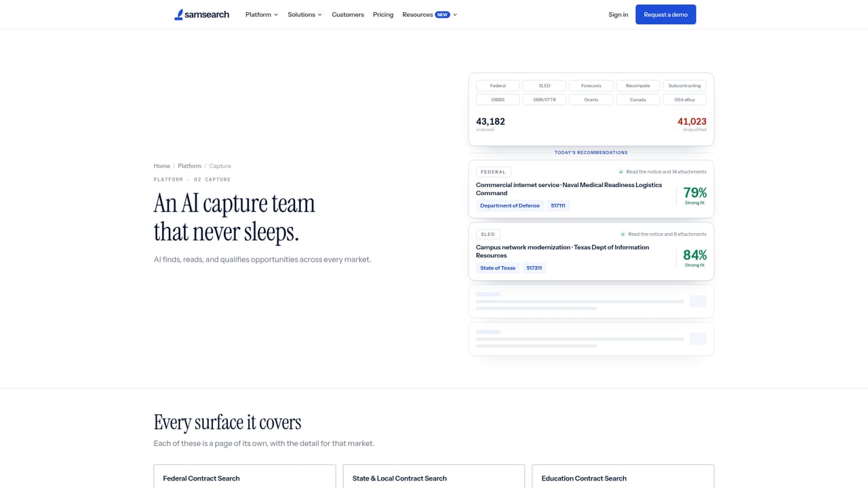The height and width of the screenshot is (488, 868).
Task: Select the Federal market chip
Action: coord(498,85)
